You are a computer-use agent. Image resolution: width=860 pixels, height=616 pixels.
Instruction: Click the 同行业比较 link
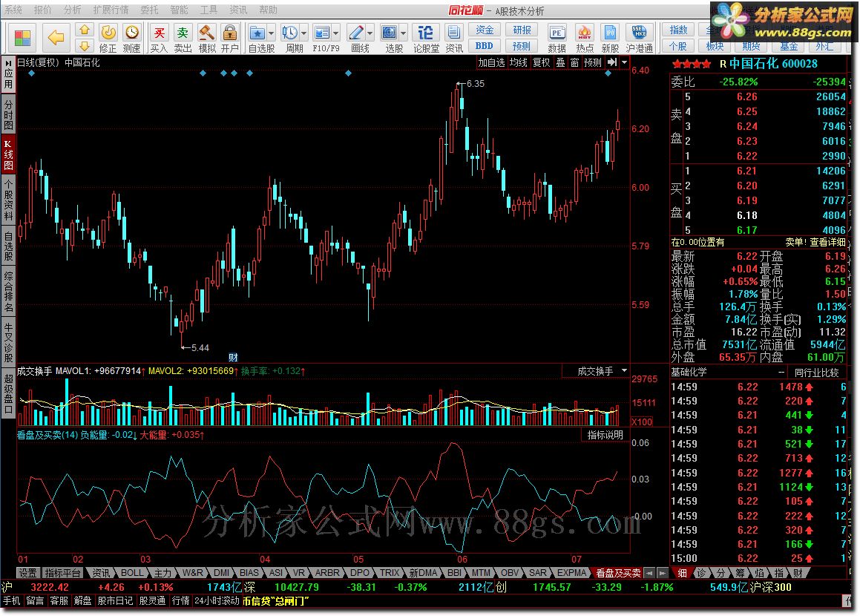(x=817, y=373)
